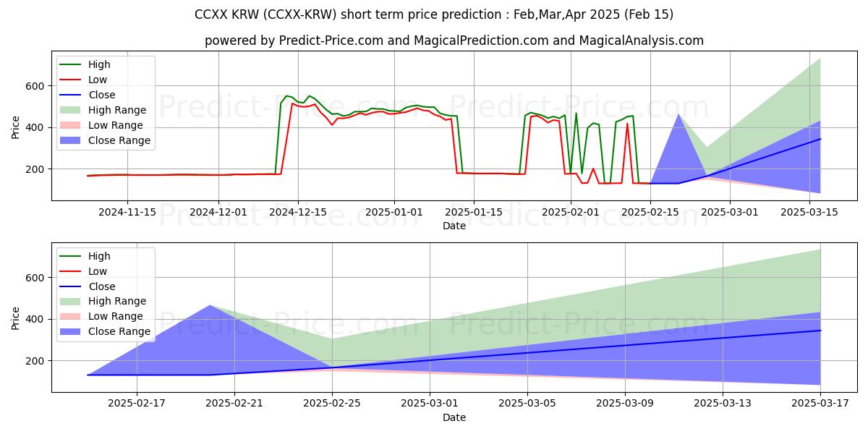Click the 'Close' label in the top legend

(x=101, y=95)
